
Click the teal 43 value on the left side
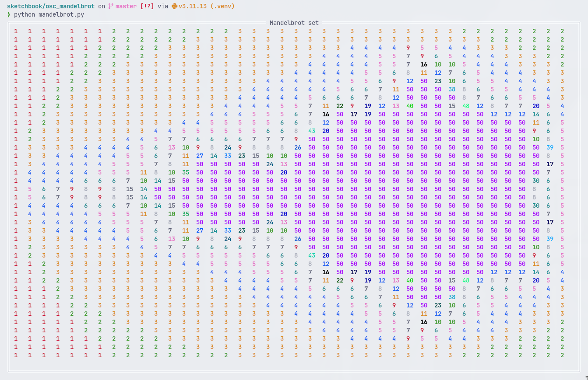312,131
